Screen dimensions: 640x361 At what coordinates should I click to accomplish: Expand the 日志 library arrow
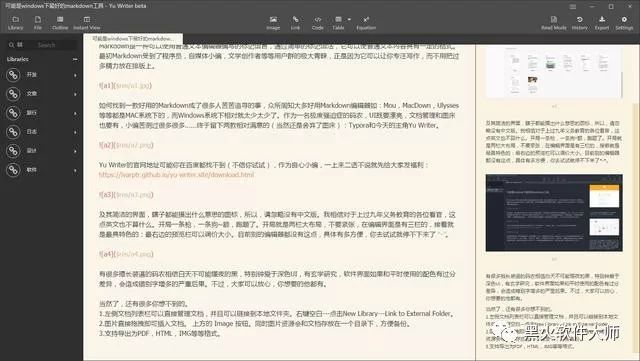tap(76, 132)
